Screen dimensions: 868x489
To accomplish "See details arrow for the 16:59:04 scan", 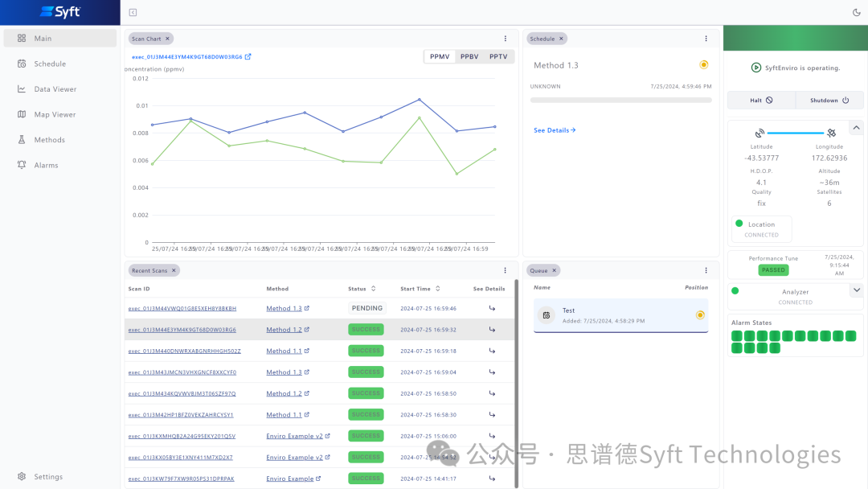I will (x=492, y=372).
